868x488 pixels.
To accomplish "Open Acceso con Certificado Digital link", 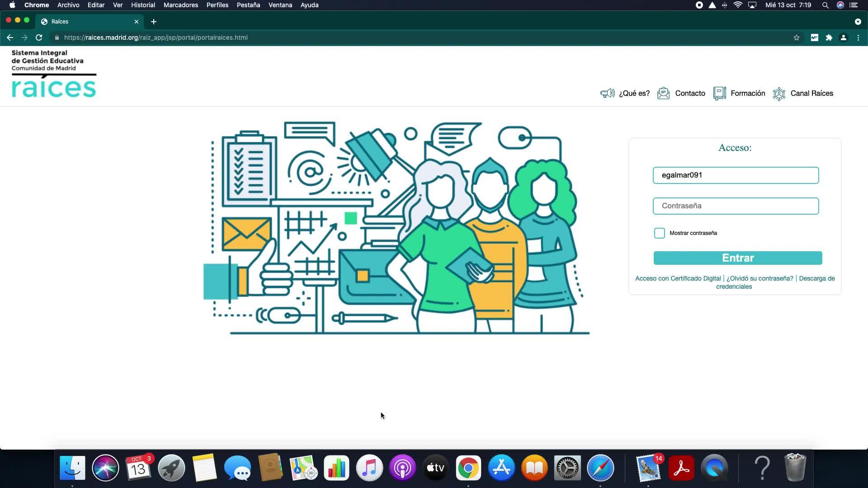I will tap(678, 278).
